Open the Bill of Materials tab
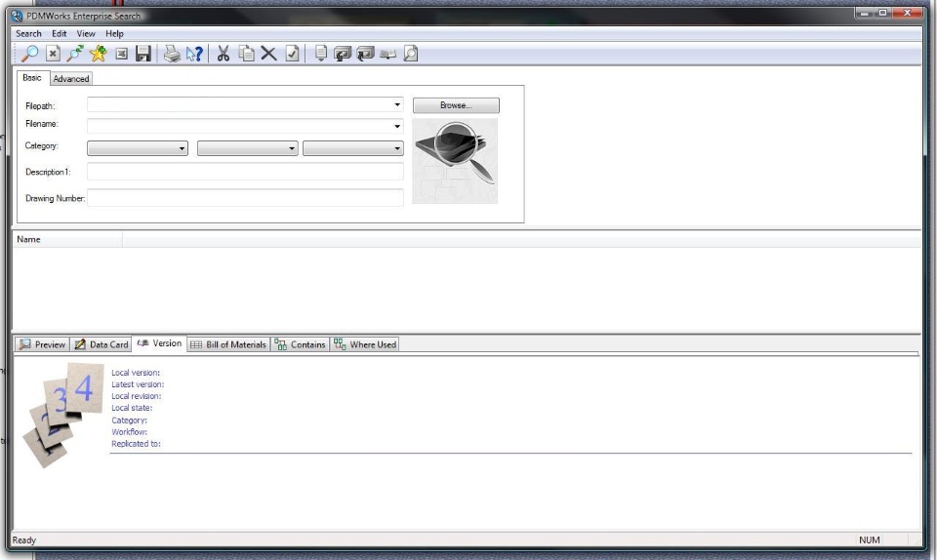Screen dimensions: 937x560 pos(228,344)
